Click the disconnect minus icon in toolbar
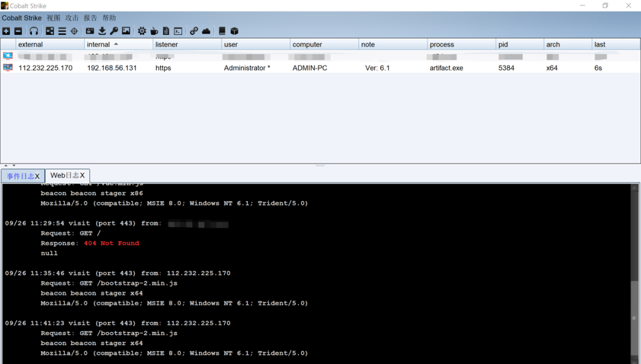Image resolution: width=641 pixels, height=364 pixels. [18, 31]
